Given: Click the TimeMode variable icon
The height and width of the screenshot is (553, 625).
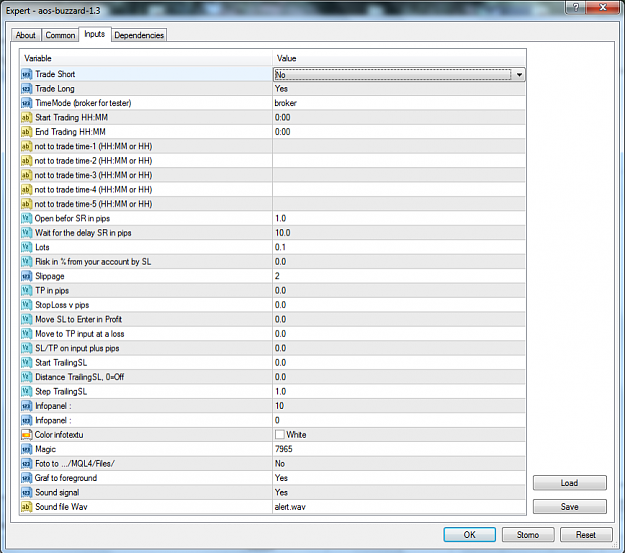Looking at the screenshot, I should [26, 103].
